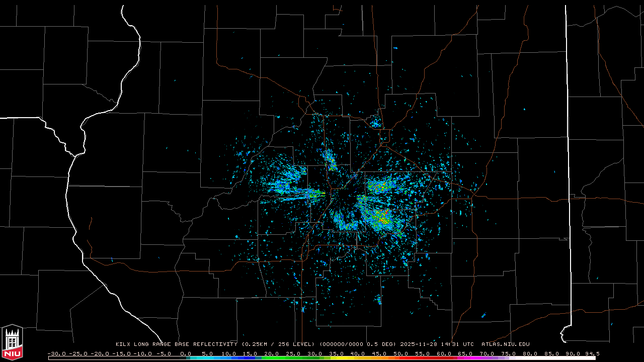The width and height of the screenshot is (644, 362).
Task: Click the 20.0 scale label
Action: coord(272,353)
